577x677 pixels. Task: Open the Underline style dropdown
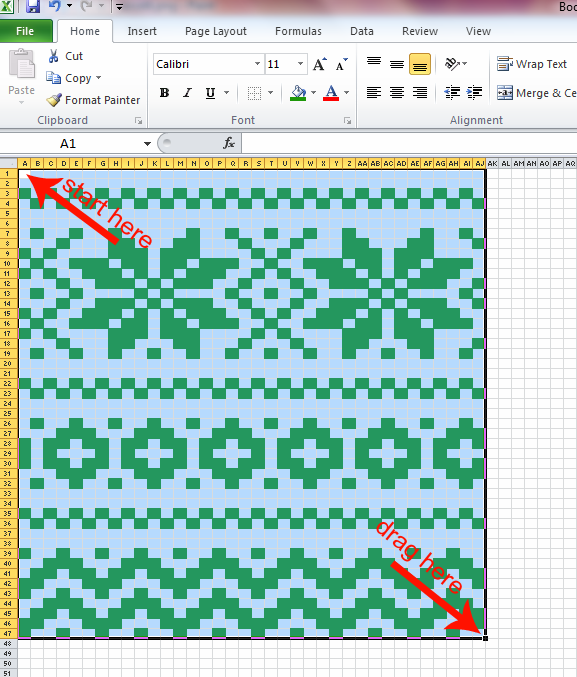click(x=226, y=93)
